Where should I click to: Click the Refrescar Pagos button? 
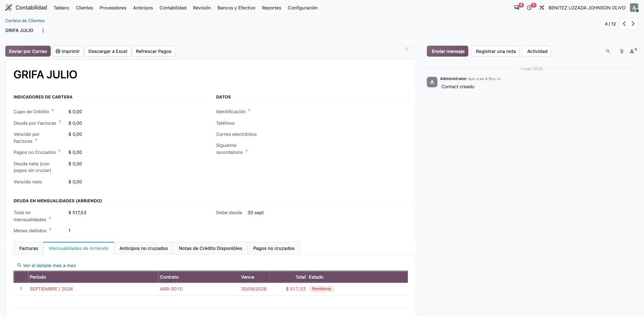154,51
